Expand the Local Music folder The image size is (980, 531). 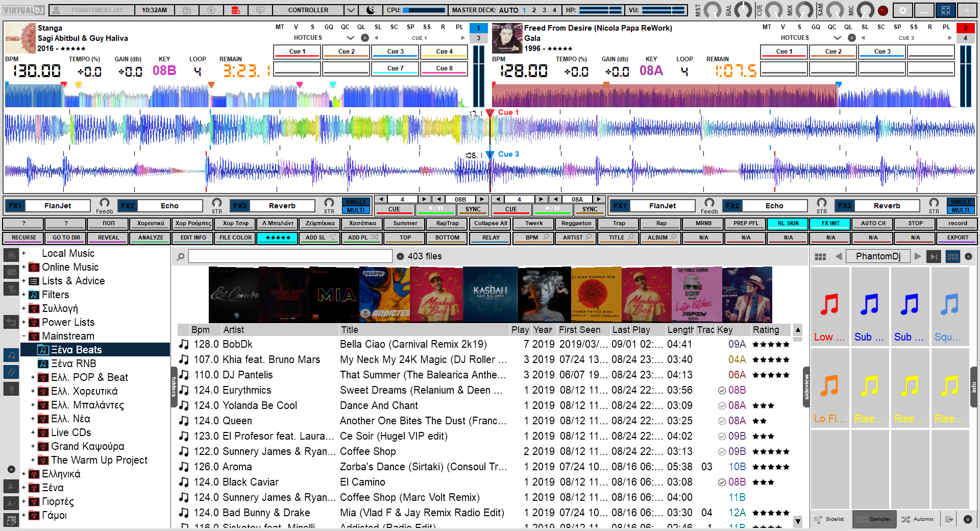pyautogui.click(x=23, y=253)
